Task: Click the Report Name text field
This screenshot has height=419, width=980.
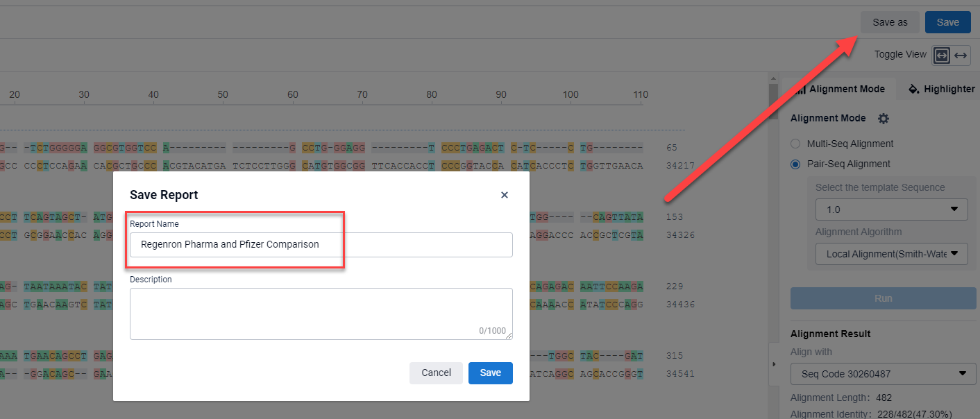Action: pyautogui.click(x=321, y=245)
